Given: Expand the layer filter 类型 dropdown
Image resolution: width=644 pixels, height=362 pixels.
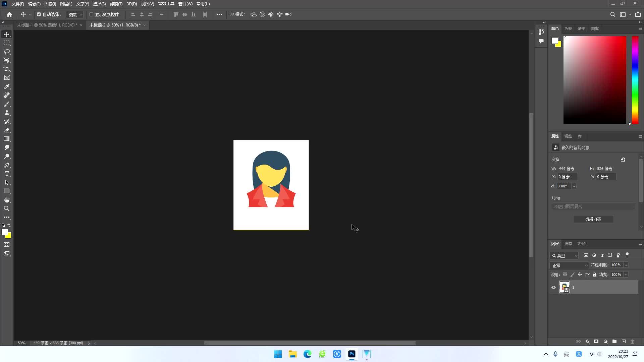Looking at the screenshot, I should point(565,255).
